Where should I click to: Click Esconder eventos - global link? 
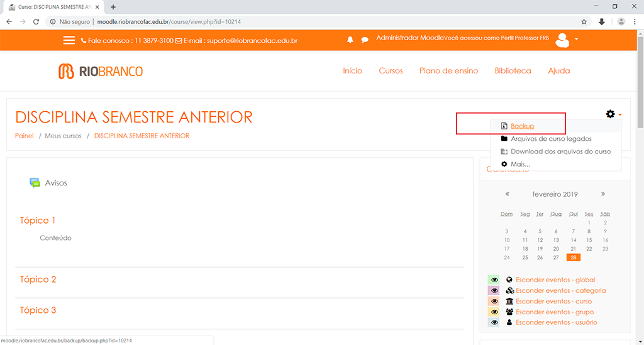tap(555, 280)
